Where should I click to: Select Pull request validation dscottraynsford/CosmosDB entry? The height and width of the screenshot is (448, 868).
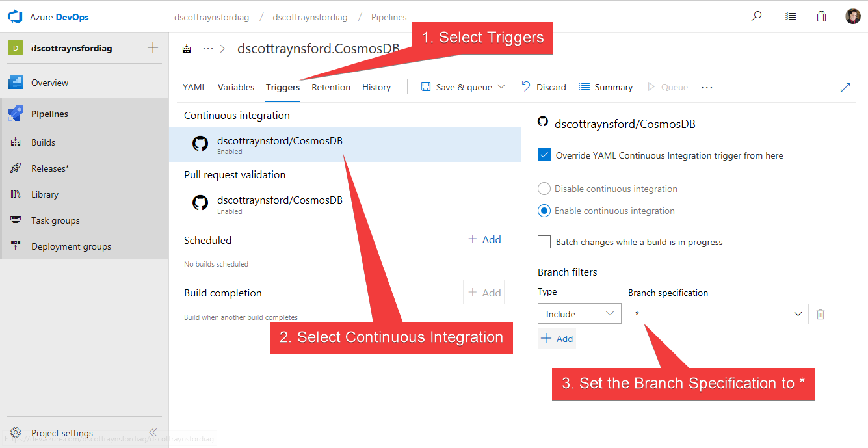tap(280, 203)
